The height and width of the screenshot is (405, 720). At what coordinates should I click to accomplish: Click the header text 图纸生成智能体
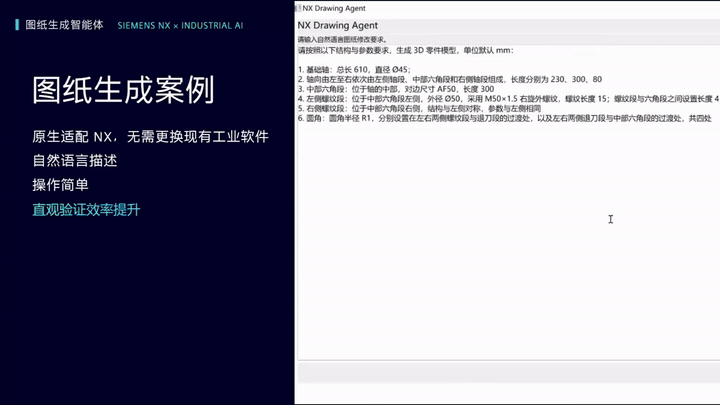(65, 25)
